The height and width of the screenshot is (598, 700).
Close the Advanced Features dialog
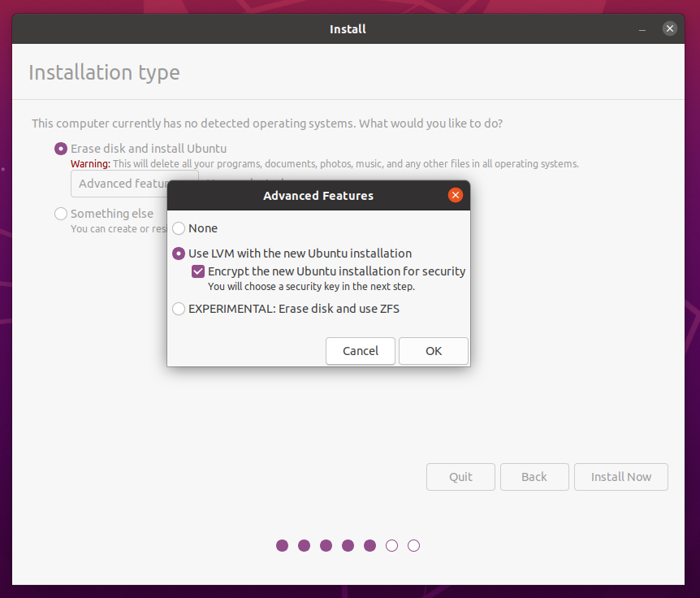456,196
